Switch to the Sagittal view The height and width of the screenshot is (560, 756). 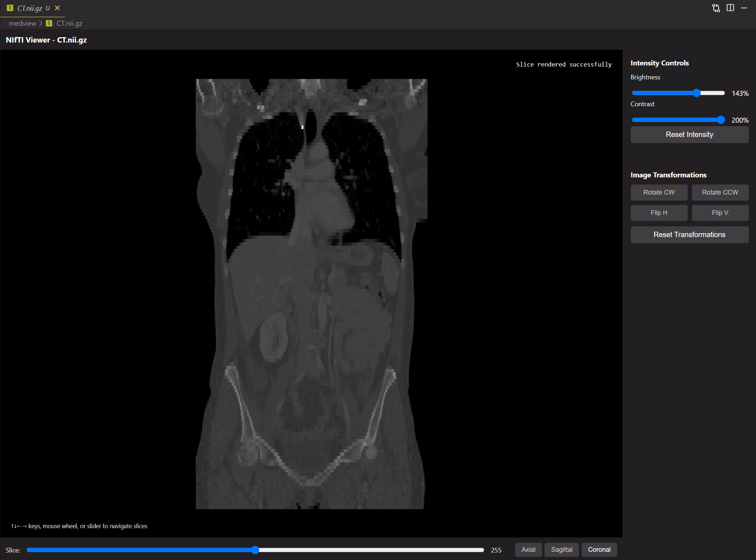click(x=562, y=550)
